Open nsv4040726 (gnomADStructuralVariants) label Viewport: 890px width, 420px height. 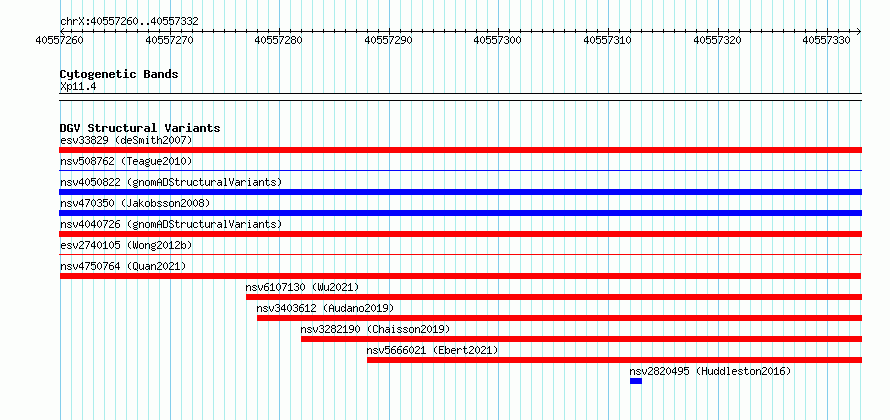coord(171,224)
